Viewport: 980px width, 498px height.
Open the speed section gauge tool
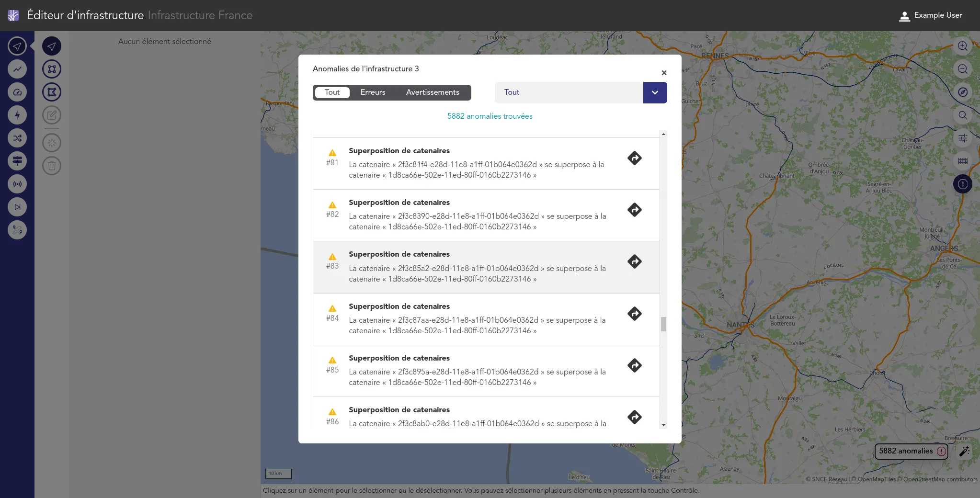pos(17,92)
